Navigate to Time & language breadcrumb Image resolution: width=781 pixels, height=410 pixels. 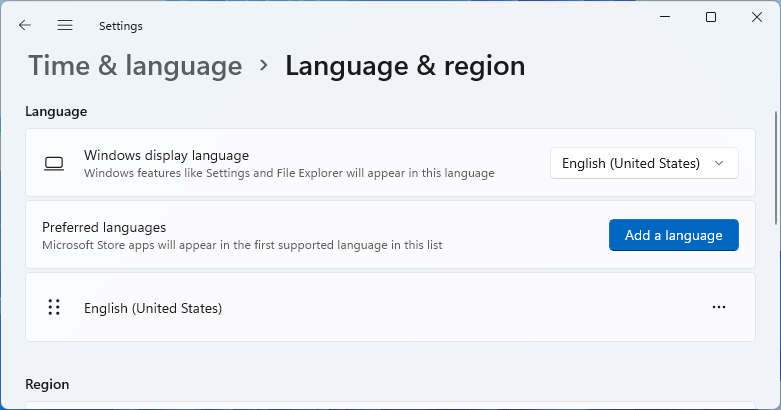click(x=135, y=66)
